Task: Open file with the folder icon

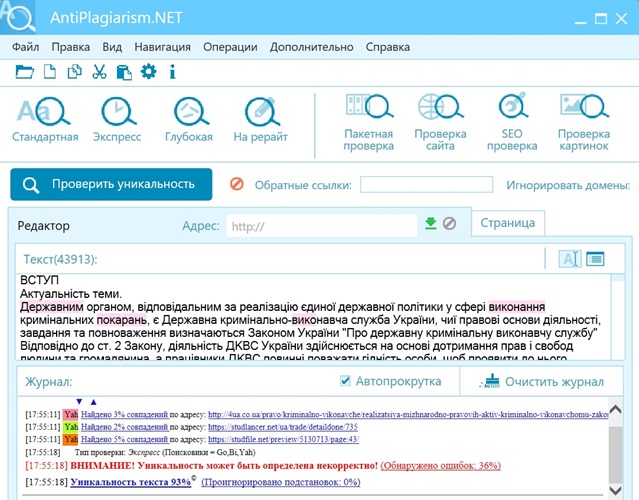Action: pos(24,72)
